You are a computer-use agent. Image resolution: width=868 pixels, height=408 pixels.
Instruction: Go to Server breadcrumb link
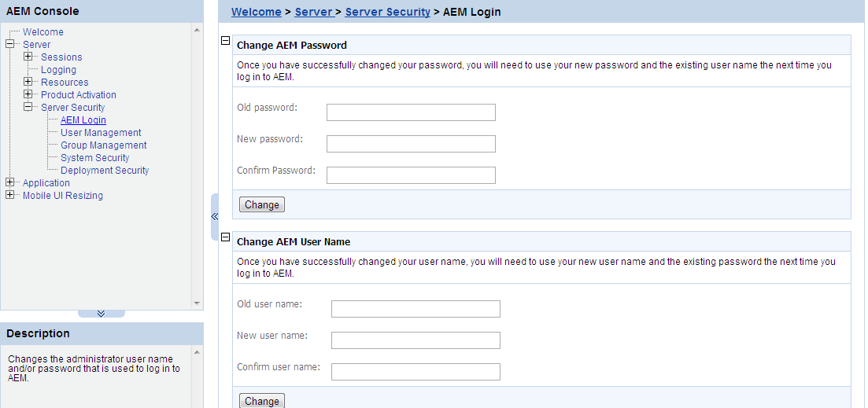pos(314,12)
